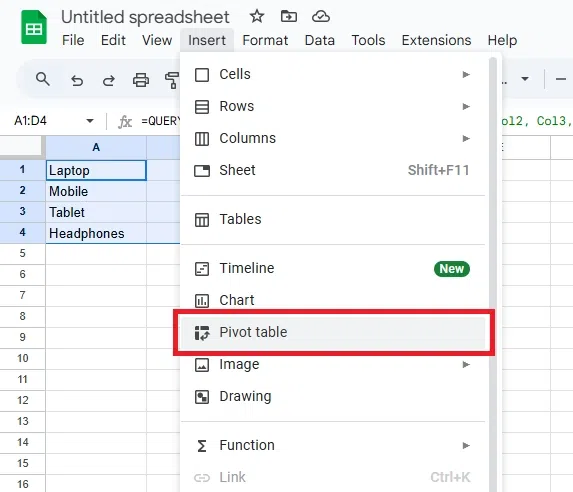Click the fx formula icon
This screenshot has width=573, height=492.
pyautogui.click(x=125, y=121)
